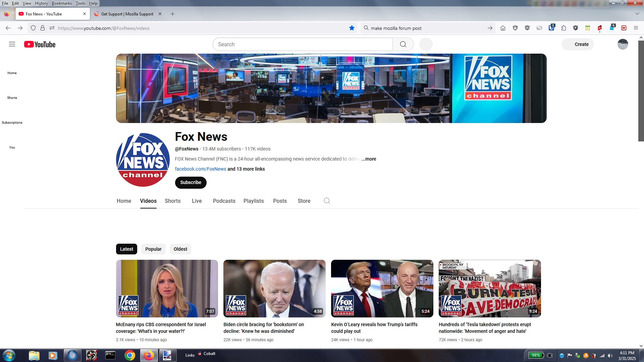The height and width of the screenshot is (362, 644).
Task: Select the Popular sort chip
Action: (153, 249)
